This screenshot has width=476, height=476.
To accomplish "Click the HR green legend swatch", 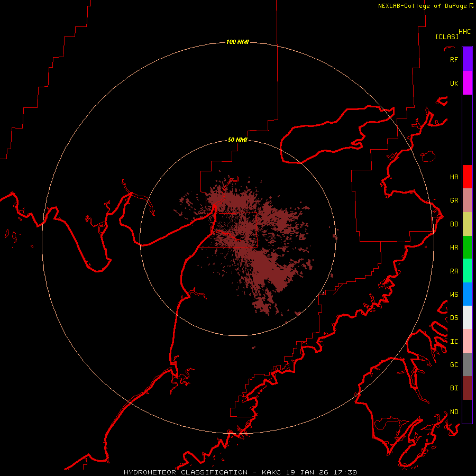I will click(467, 248).
